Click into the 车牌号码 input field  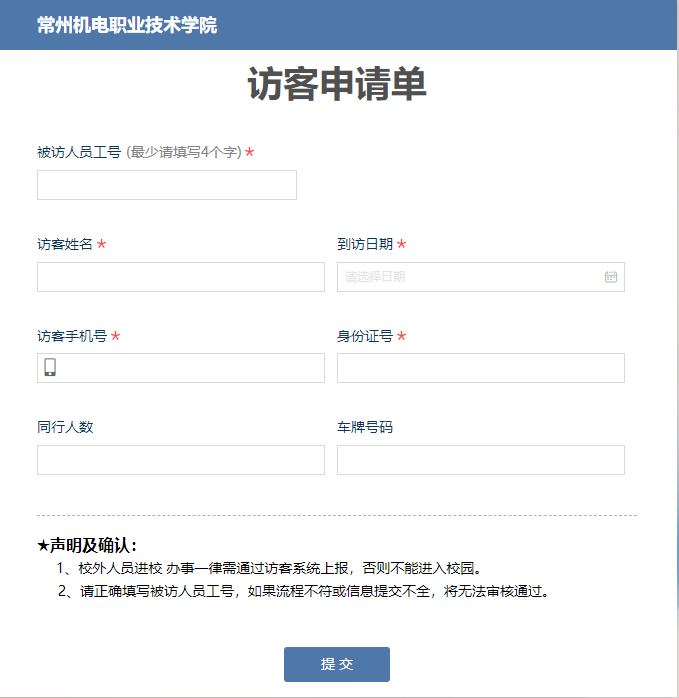pyautogui.click(x=480, y=460)
